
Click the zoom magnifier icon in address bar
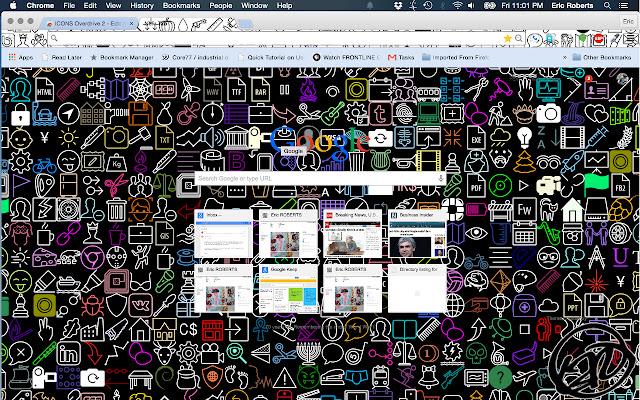(x=518, y=38)
